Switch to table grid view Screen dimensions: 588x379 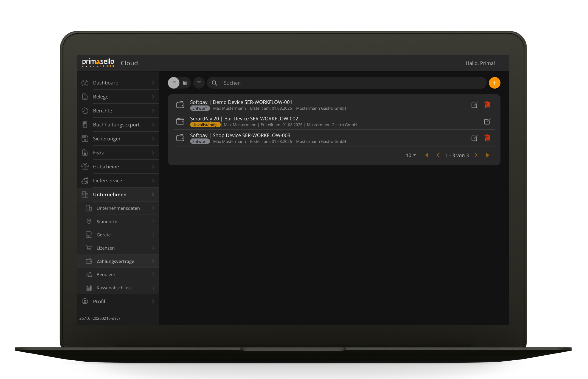(x=185, y=83)
